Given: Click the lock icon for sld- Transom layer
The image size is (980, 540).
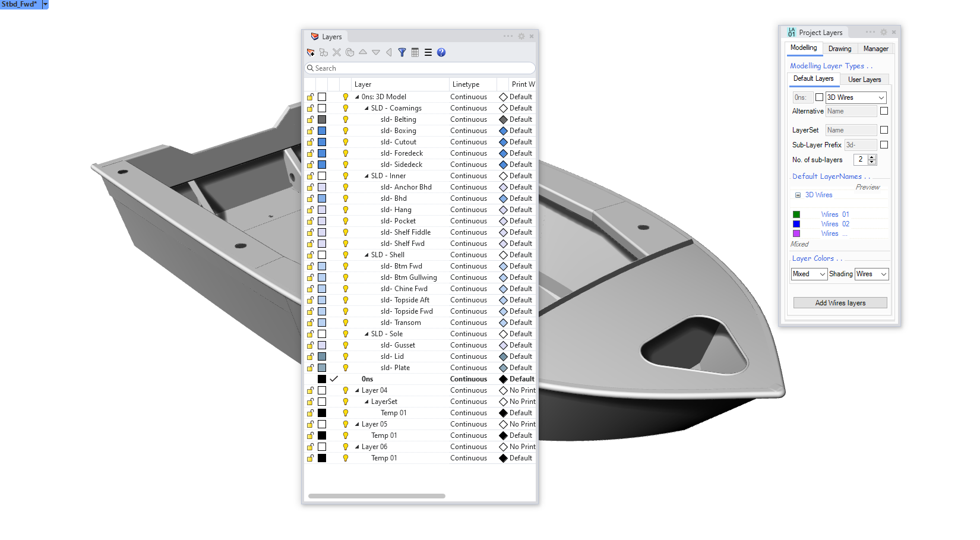Looking at the screenshot, I should [310, 323].
